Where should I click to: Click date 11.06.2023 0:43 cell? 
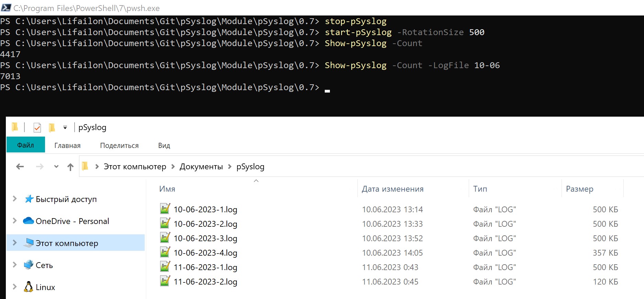390,267
